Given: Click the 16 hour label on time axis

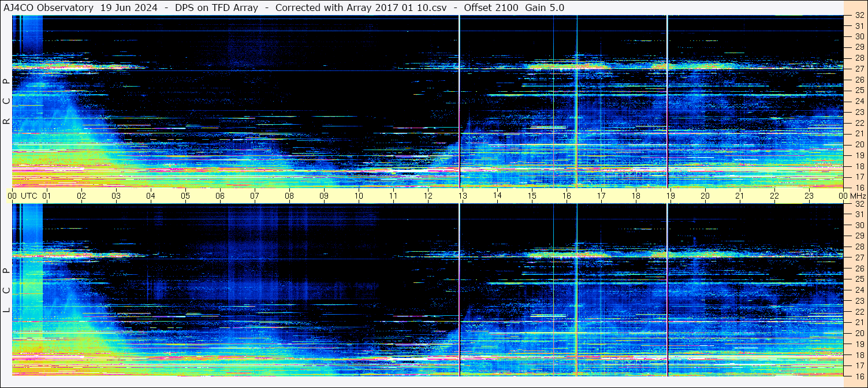Looking at the screenshot, I should [x=566, y=196].
